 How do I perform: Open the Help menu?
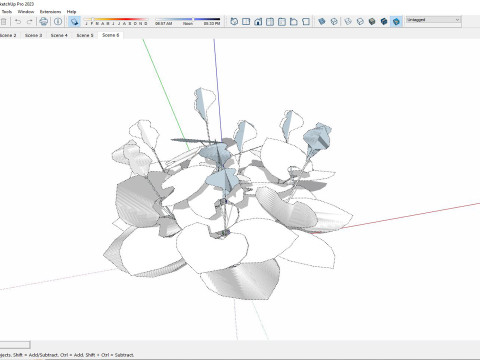71,12
